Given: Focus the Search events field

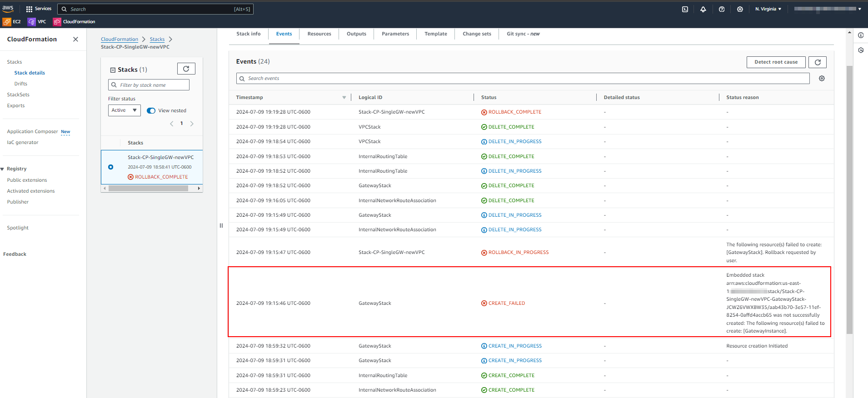Looking at the screenshot, I should 523,79.
